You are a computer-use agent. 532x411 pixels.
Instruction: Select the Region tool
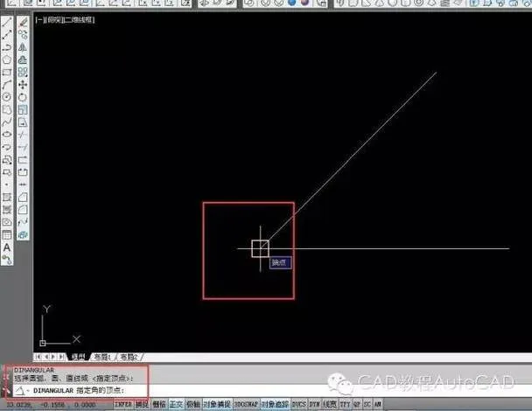(7, 222)
